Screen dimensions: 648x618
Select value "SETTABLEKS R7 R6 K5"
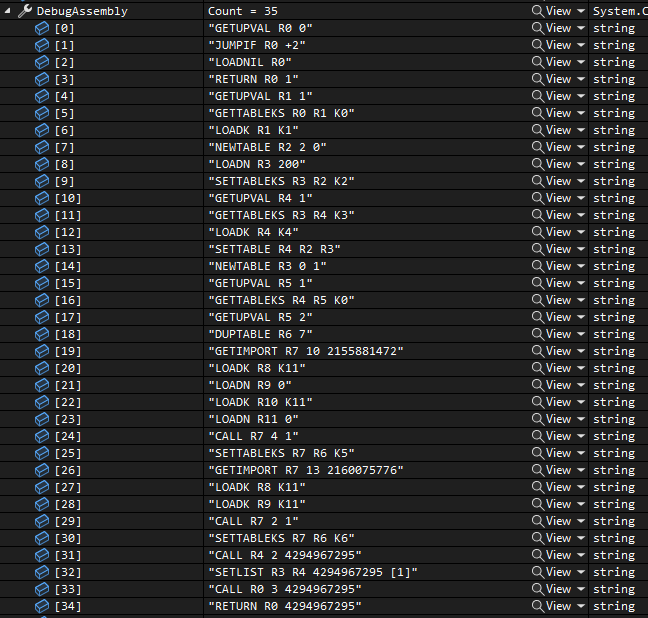pyautogui.click(x=281, y=453)
